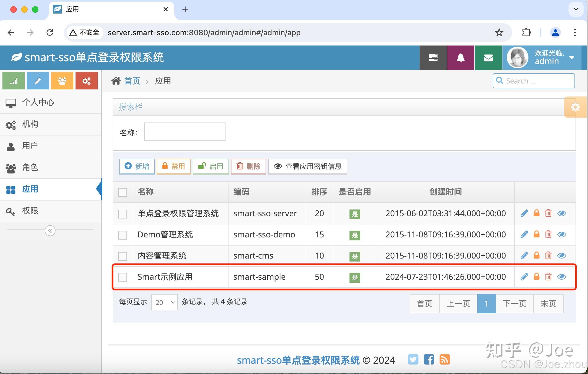This screenshot has width=588, height=374.
Task: Select all rows with the header checkbox
Action: point(123,192)
